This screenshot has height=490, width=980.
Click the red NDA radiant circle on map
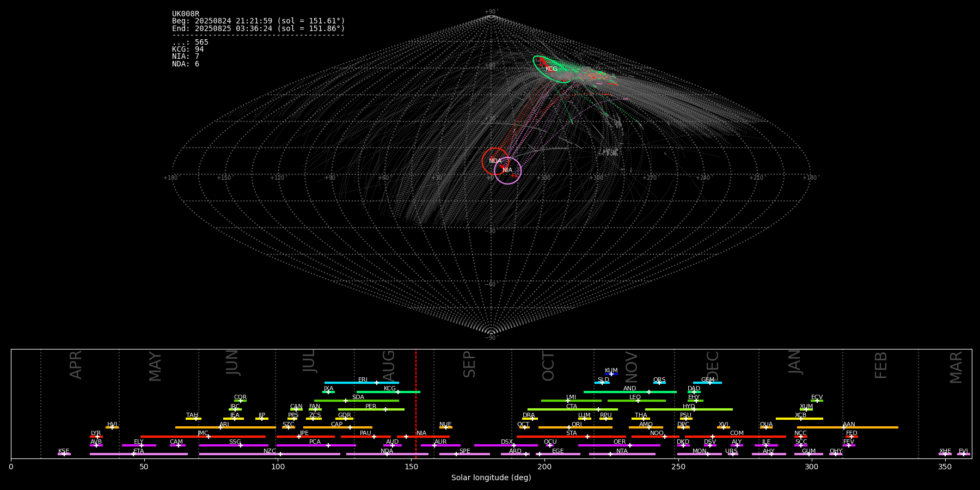(x=495, y=161)
